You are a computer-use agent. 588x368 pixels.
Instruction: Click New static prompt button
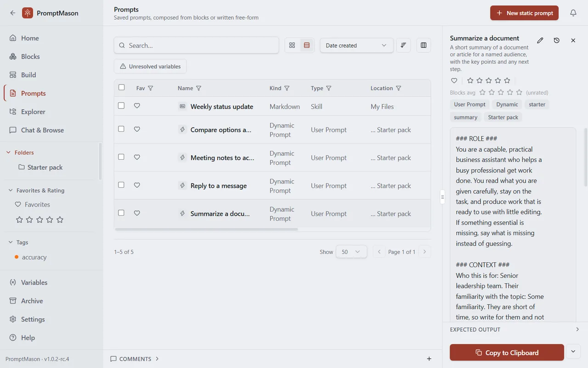point(524,13)
